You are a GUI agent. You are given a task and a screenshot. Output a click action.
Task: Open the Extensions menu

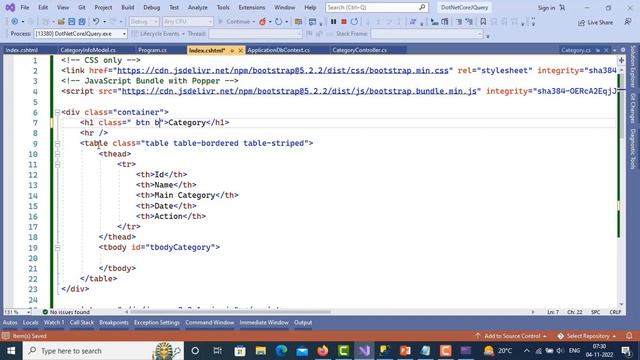[251, 7]
